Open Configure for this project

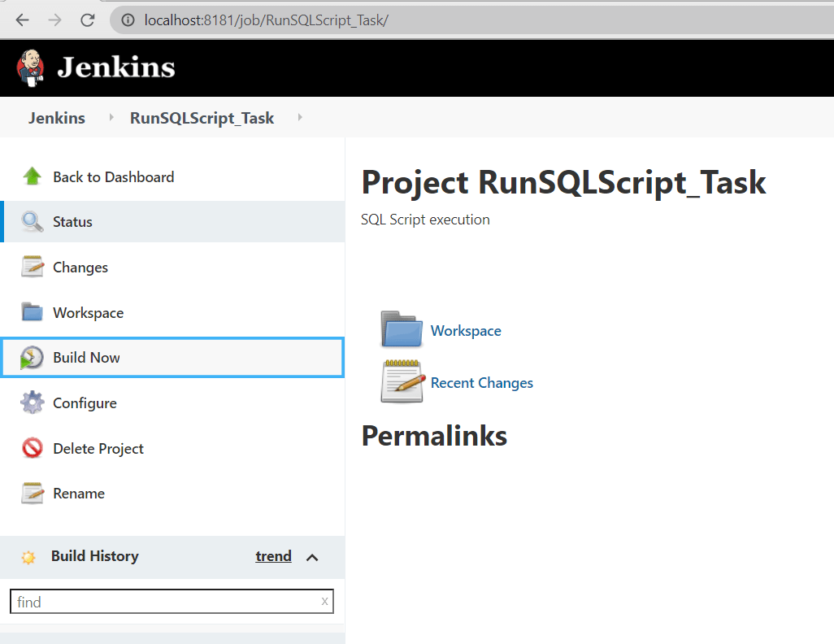pyautogui.click(x=85, y=403)
